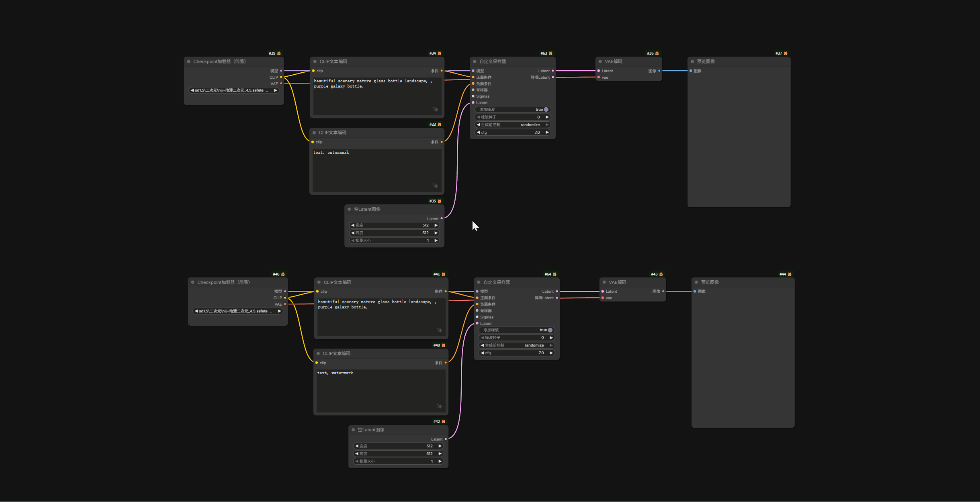Open checkpoint model dropdown in node #39
Image resolution: width=980 pixels, height=502 pixels.
click(234, 90)
